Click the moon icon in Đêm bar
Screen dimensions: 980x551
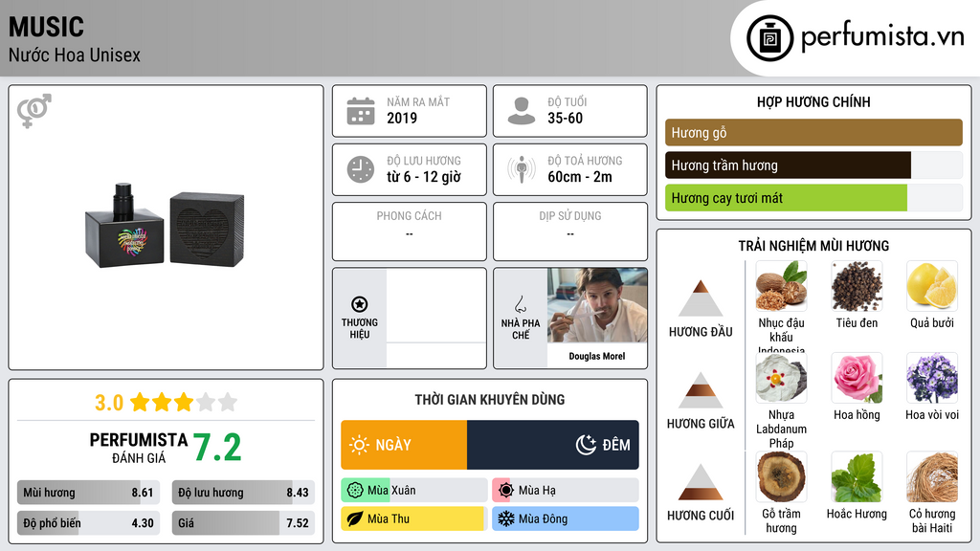coord(587,445)
